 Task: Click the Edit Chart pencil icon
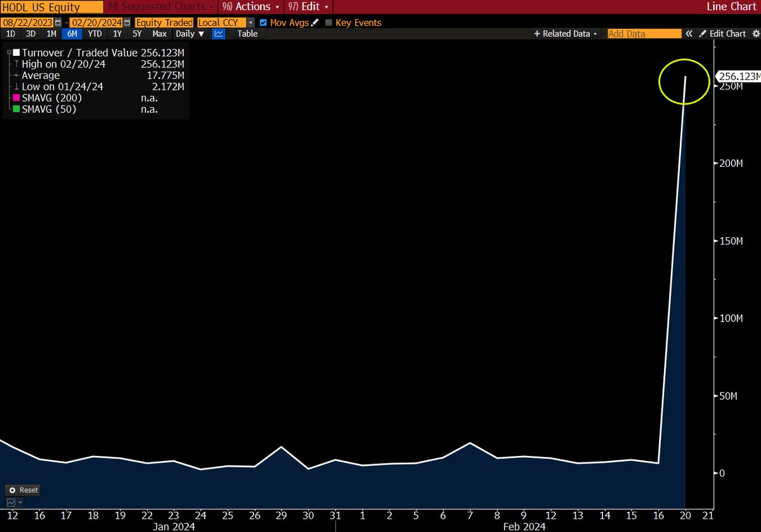703,34
